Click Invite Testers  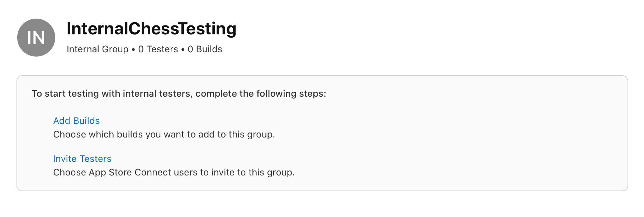click(x=82, y=159)
